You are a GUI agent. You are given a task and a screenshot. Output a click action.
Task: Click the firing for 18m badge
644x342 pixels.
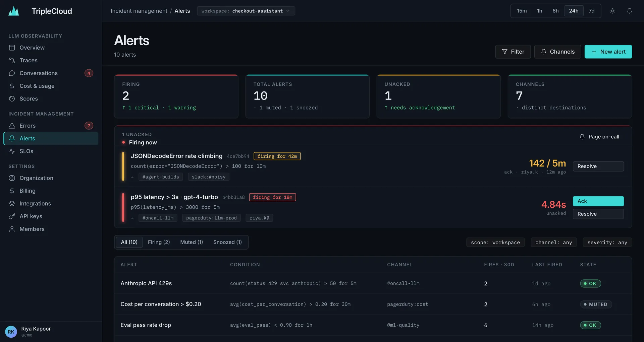click(x=272, y=197)
